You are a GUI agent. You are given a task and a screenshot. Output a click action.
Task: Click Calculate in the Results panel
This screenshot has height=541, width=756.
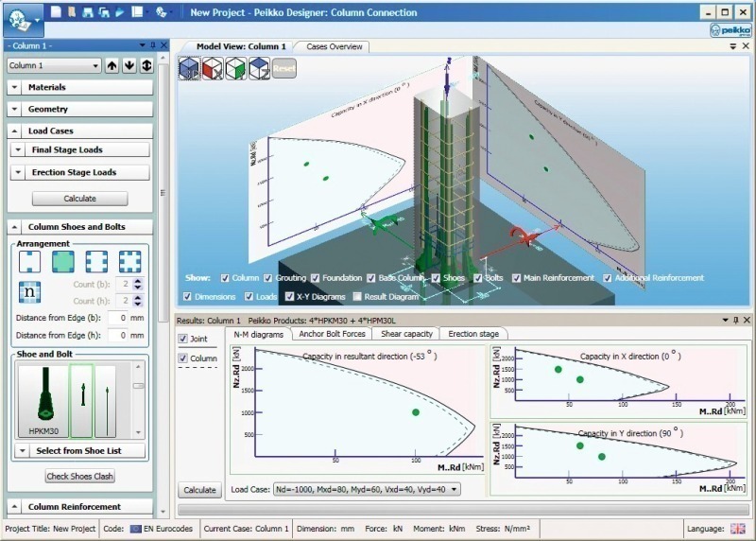coord(199,490)
